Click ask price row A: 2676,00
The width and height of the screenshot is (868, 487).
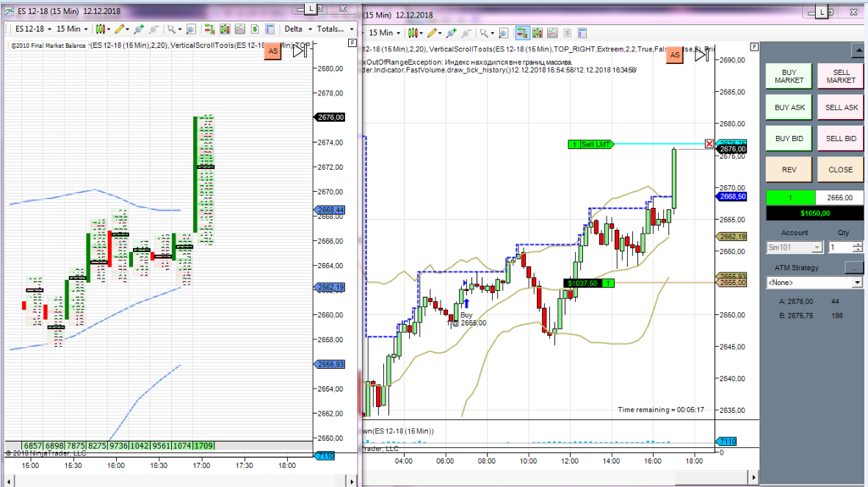point(809,302)
